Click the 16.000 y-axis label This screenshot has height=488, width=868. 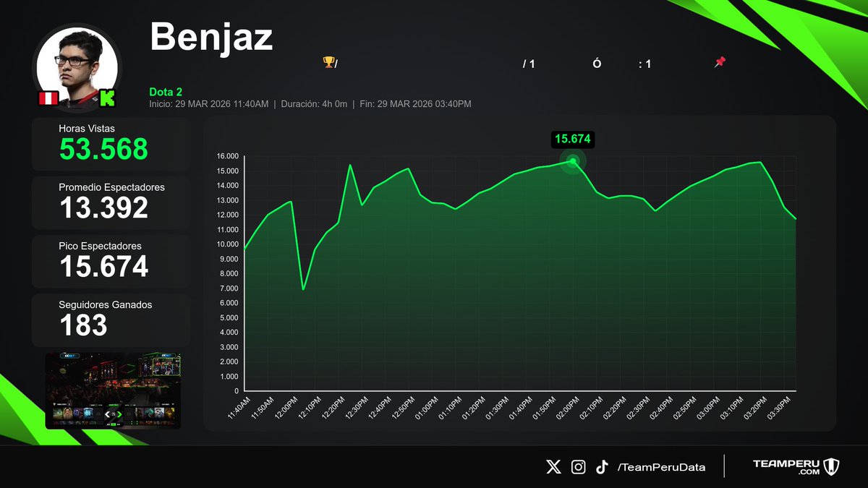pos(228,156)
